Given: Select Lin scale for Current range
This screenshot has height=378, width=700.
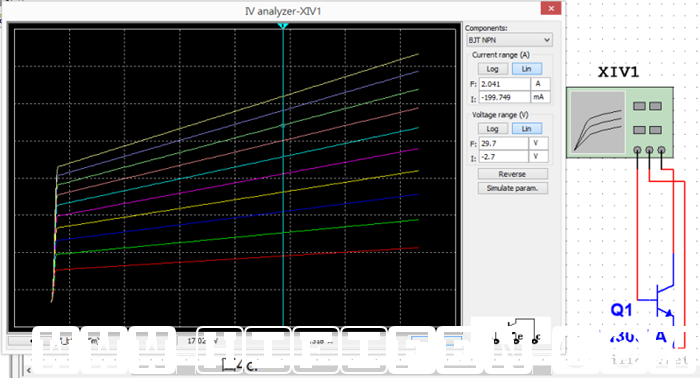Looking at the screenshot, I should coord(526,69).
